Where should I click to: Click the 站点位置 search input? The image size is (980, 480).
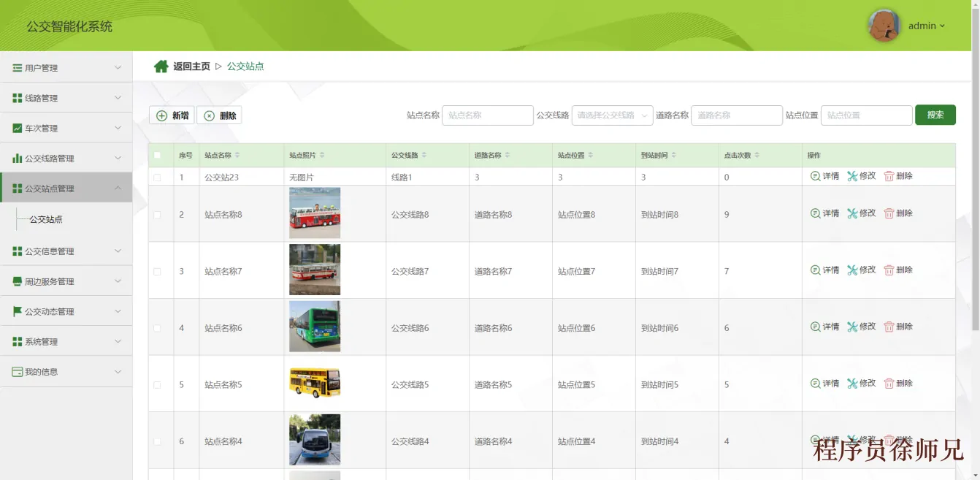tap(867, 115)
